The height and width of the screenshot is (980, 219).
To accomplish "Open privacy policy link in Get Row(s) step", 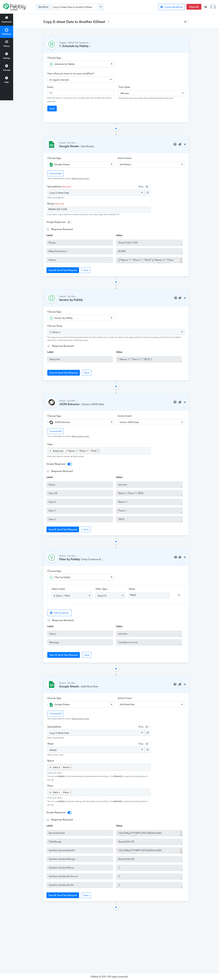I will tap(81, 179).
